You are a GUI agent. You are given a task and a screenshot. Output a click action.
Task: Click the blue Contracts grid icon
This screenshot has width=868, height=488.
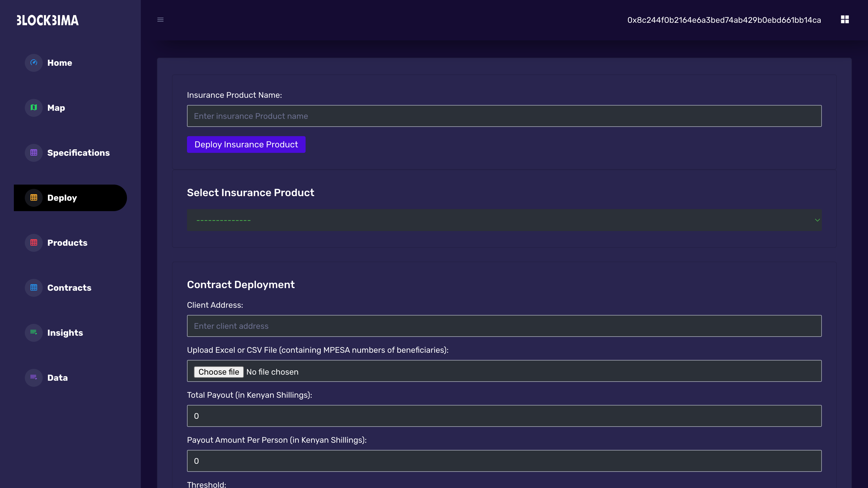point(34,288)
